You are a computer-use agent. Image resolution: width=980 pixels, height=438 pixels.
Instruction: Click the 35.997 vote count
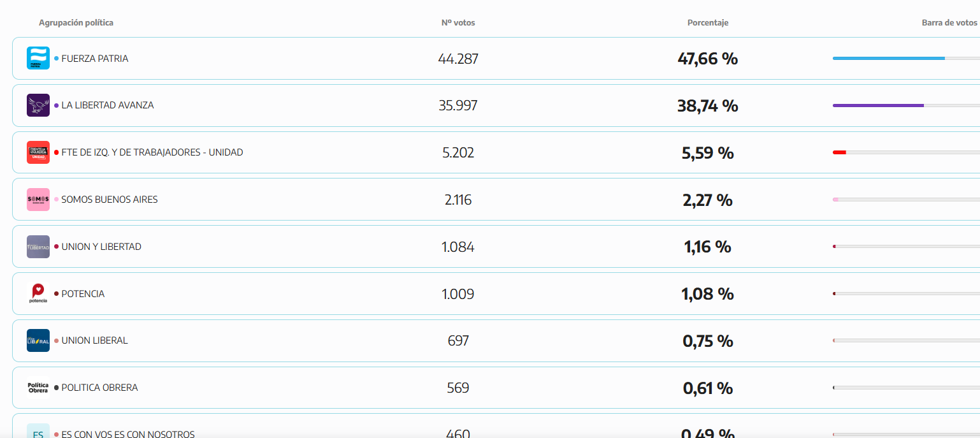[x=458, y=106]
